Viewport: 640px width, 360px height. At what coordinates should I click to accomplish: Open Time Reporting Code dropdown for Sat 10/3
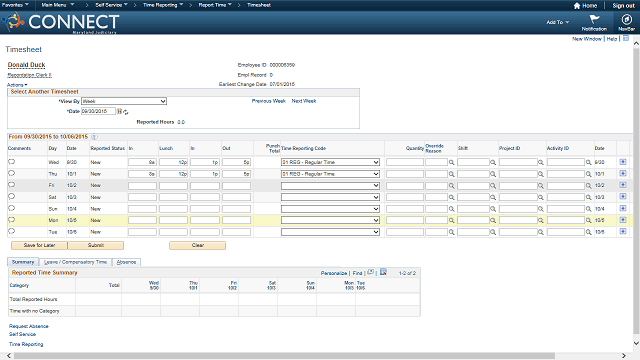click(330, 197)
